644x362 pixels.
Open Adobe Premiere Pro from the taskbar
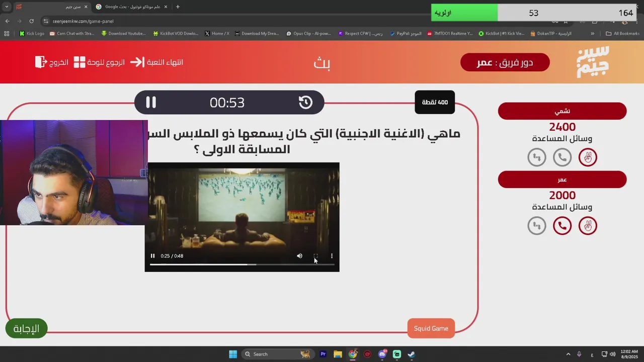[323, 354]
